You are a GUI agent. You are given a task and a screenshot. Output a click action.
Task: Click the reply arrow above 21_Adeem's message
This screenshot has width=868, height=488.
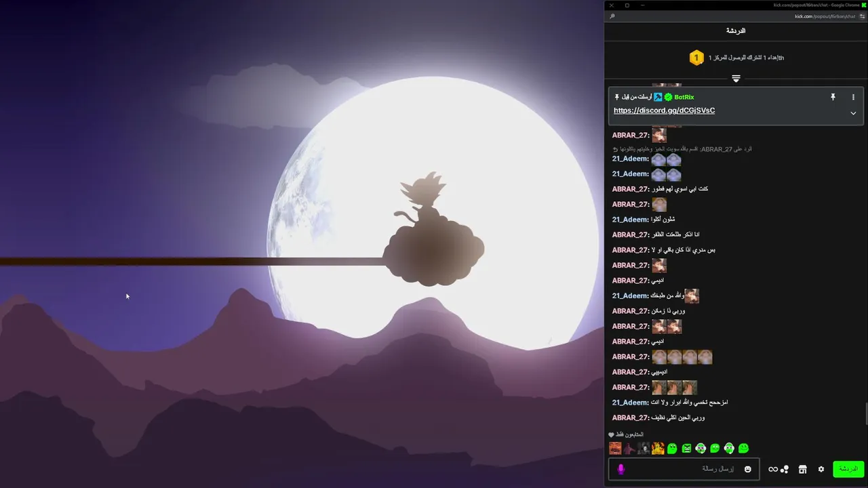[615, 149]
